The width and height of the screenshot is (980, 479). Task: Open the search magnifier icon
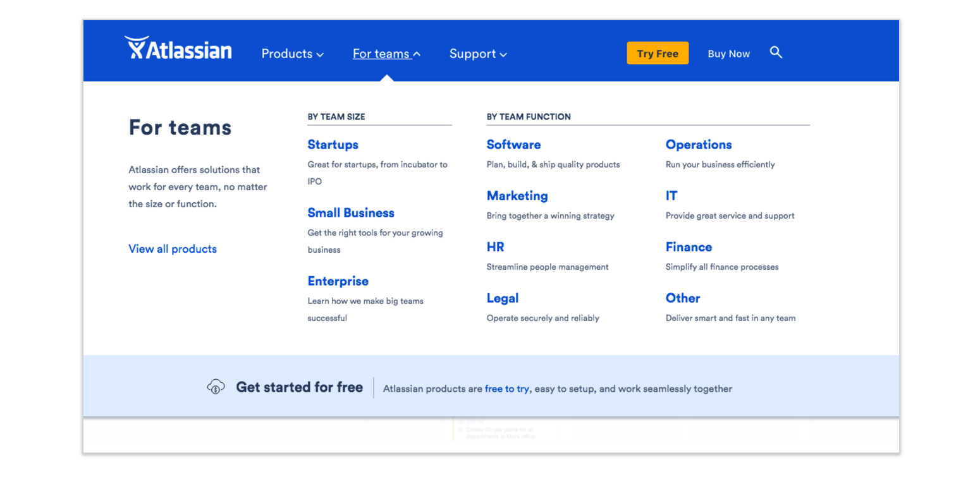pyautogui.click(x=776, y=53)
